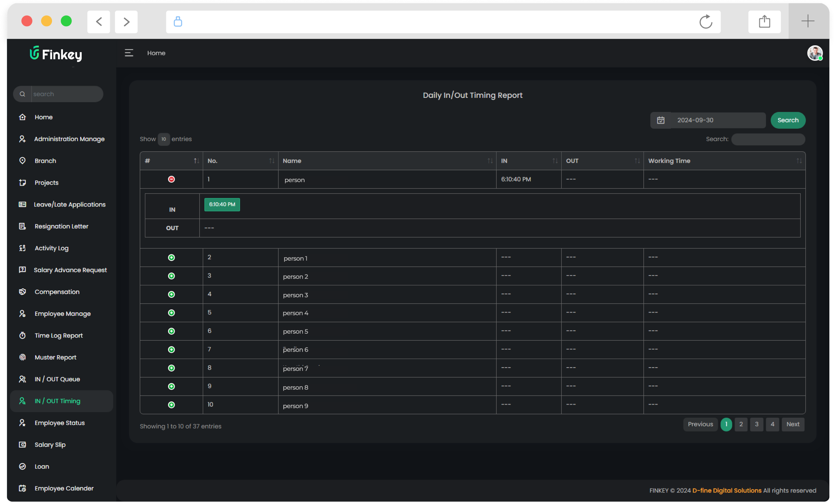Viewport: 838px width, 504px height.
Task: Click the table Search input field
Action: pyautogui.click(x=768, y=139)
